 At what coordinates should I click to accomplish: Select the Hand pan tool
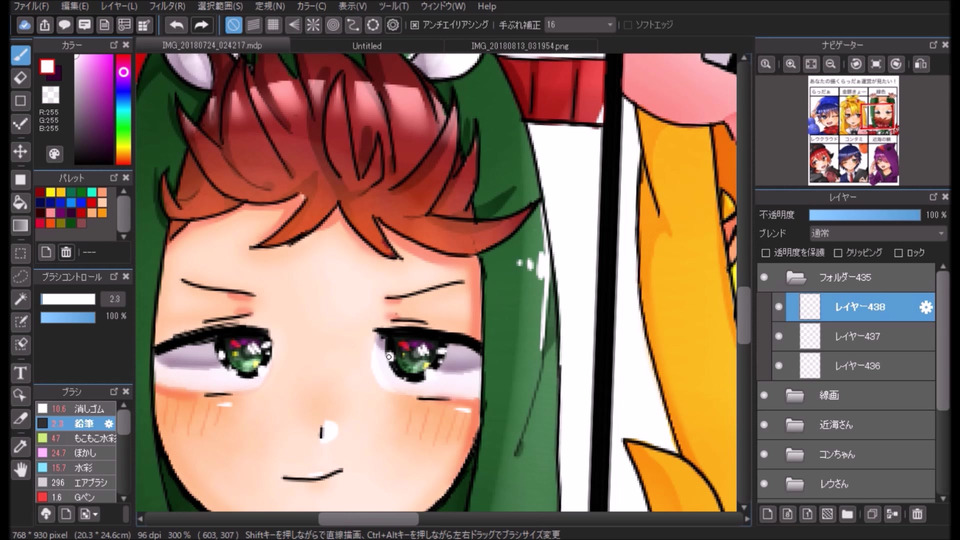[20, 469]
